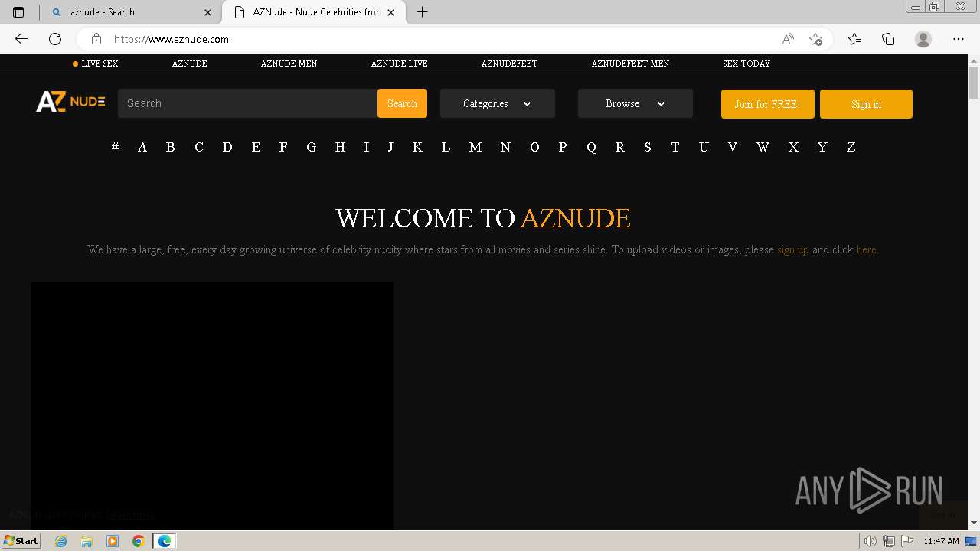The height and width of the screenshot is (551, 980).
Task: Open File Explorer from taskbar
Action: [x=87, y=541]
